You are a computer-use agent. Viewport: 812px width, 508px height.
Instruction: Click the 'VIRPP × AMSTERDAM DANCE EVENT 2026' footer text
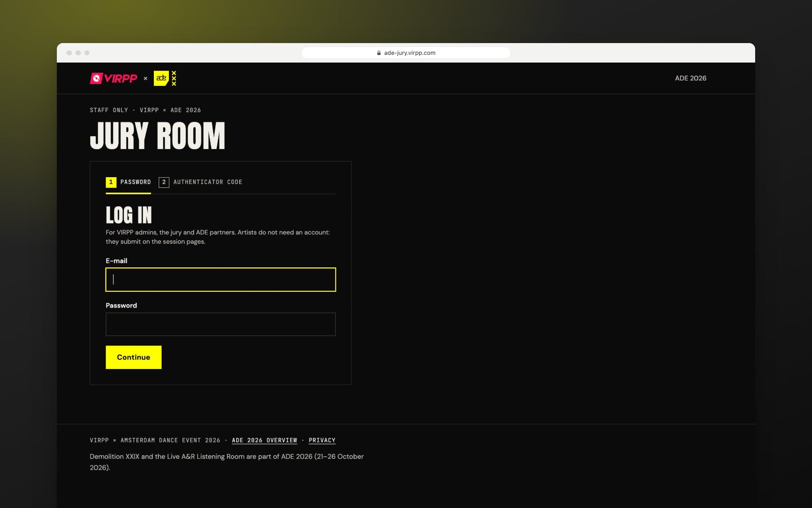[x=155, y=440]
